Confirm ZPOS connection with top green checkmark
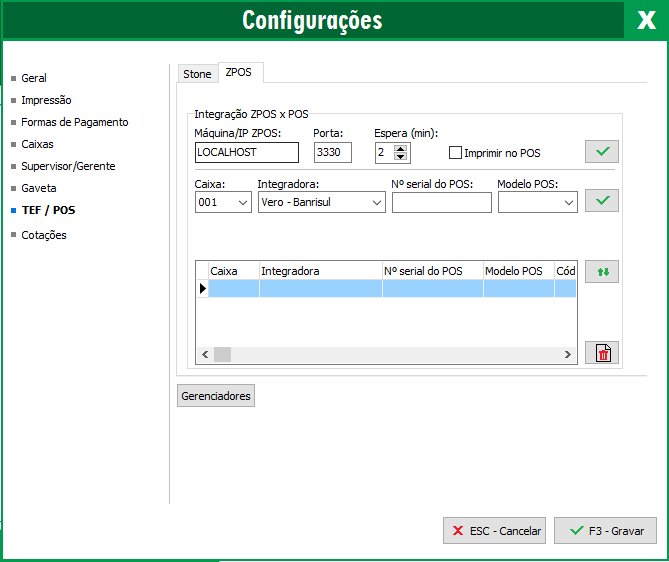 click(x=602, y=152)
